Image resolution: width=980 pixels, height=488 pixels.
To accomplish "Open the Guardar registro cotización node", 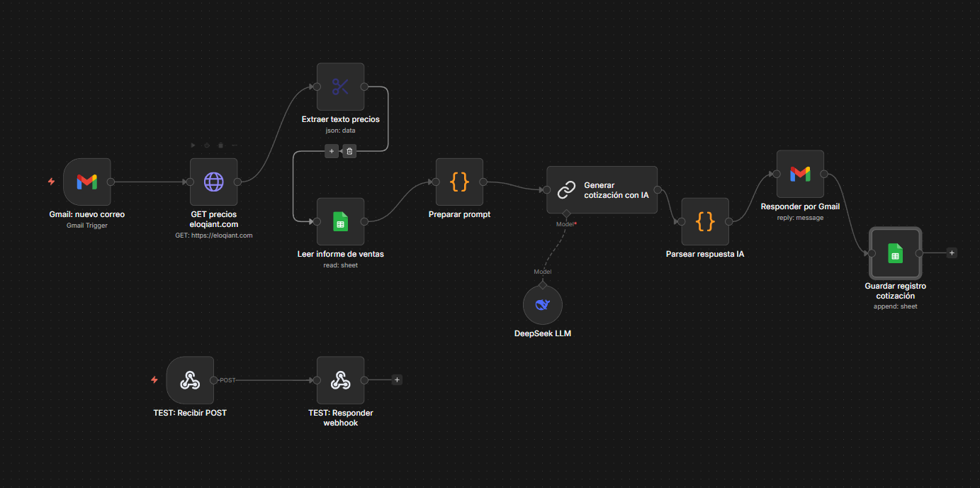I will [x=895, y=253].
